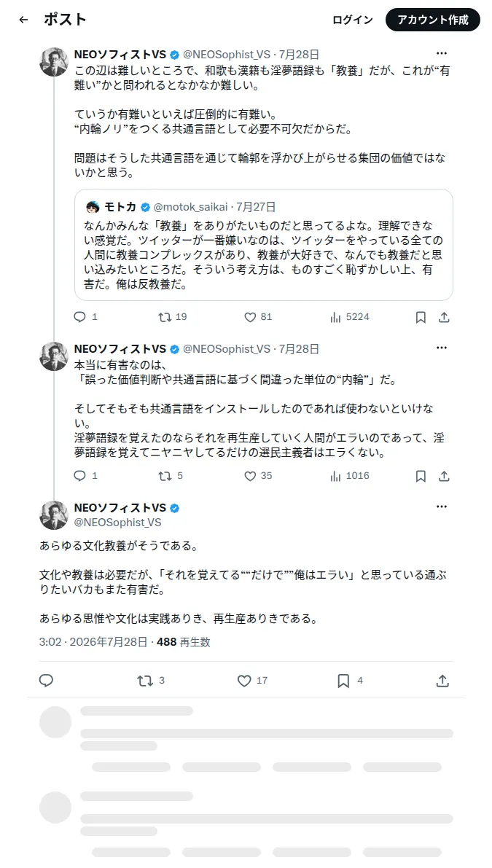Share the main post using the share icon
The height and width of the screenshot is (868, 492).
(x=442, y=681)
